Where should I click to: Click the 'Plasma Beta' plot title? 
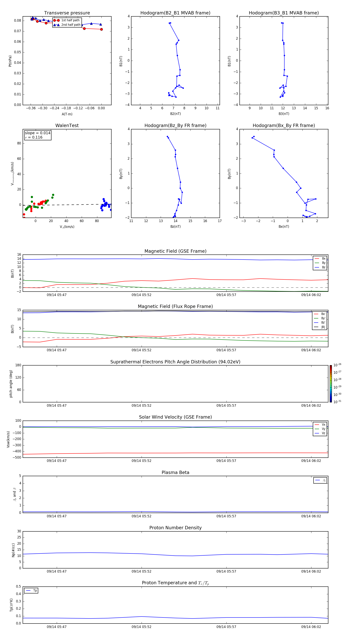click(175, 472)
